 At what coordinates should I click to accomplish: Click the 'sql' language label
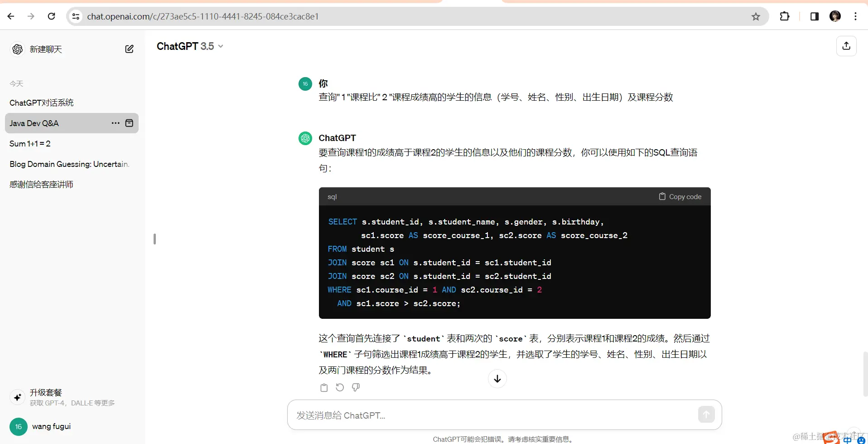point(332,197)
